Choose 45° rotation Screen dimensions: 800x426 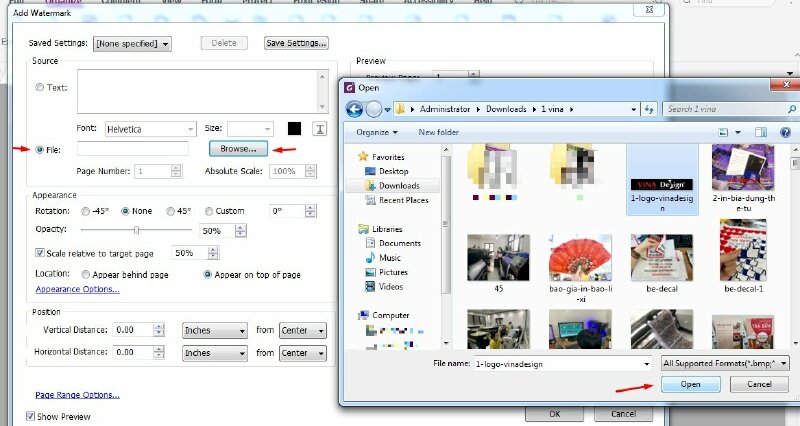170,211
